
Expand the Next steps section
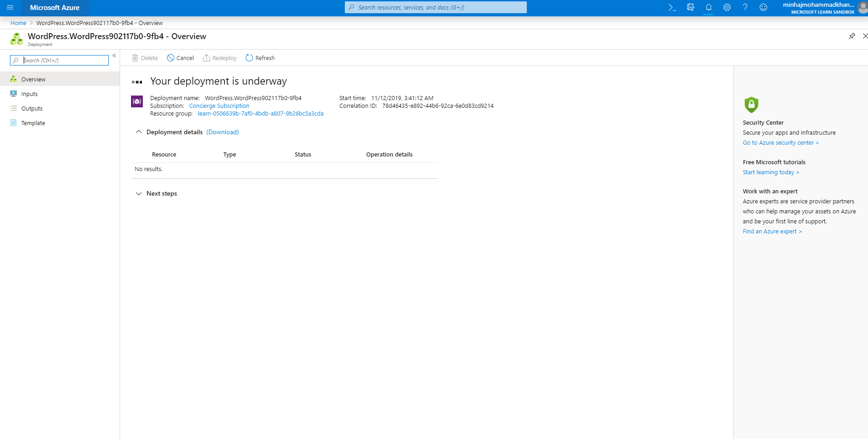(x=139, y=194)
